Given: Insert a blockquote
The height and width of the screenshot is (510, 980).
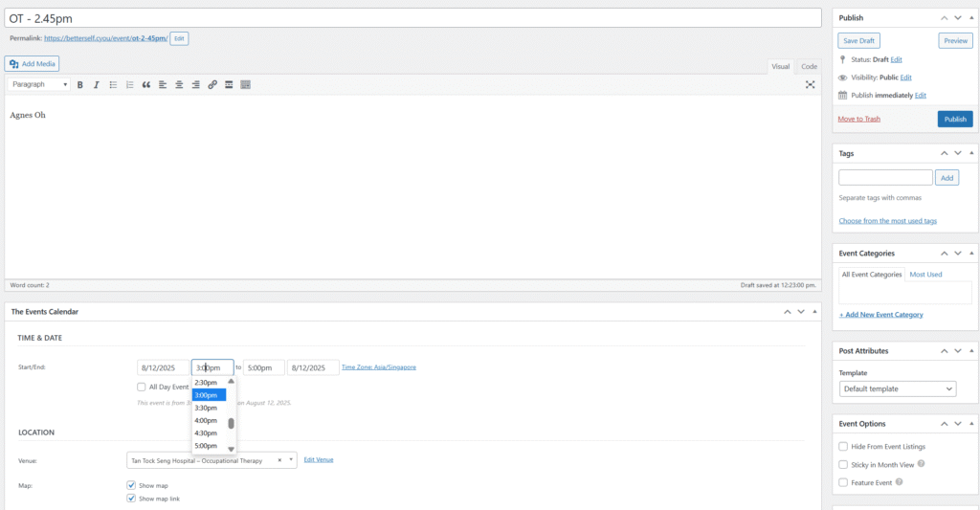Looking at the screenshot, I should pyautogui.click(x=146, y=85).
